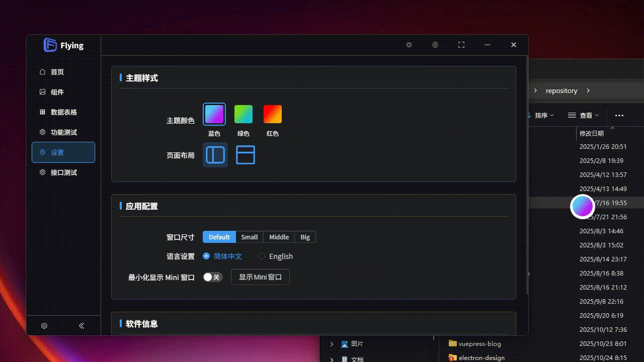Set window size to Middle
This screenshot has height=362, width=644.
point(279,237)
